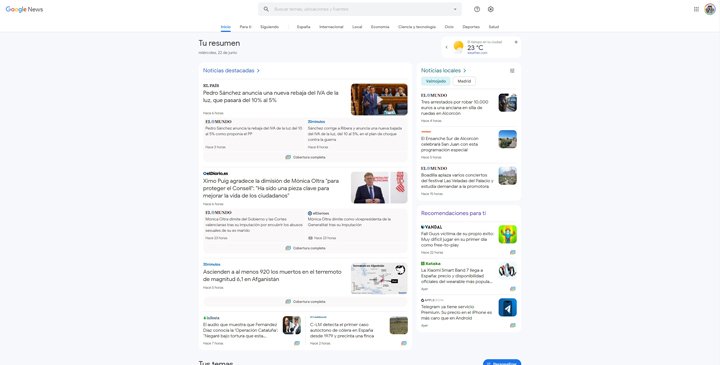Viewport: 720px width, 365px height.
Task: Expand Noticias locales section
Action: [x=444, y=71]
